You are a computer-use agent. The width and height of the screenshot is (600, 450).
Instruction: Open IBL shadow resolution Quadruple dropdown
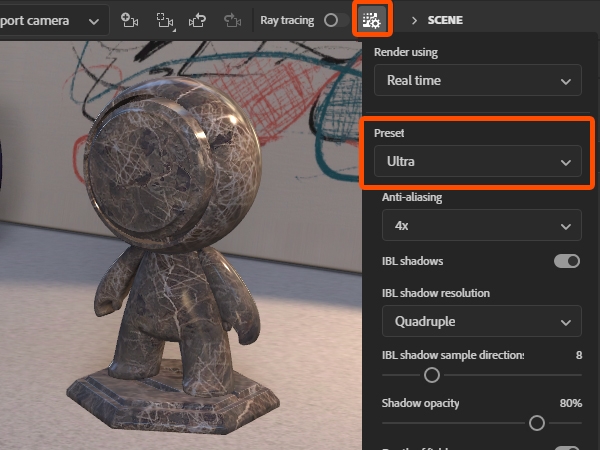point(481,321)
